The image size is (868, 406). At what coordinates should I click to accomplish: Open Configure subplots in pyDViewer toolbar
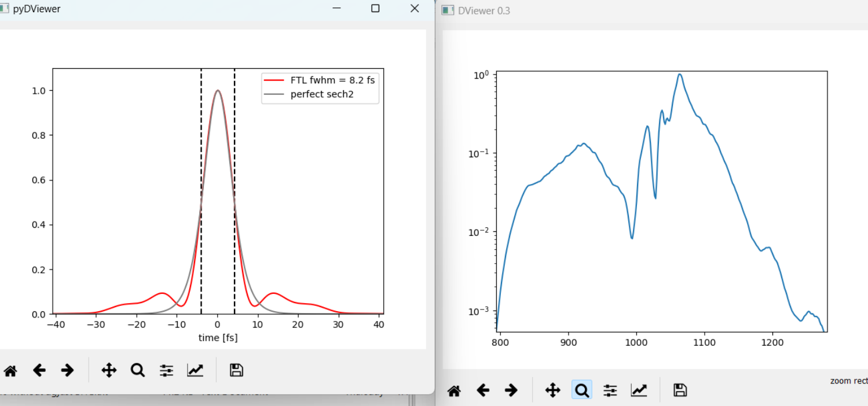(167, 370)
